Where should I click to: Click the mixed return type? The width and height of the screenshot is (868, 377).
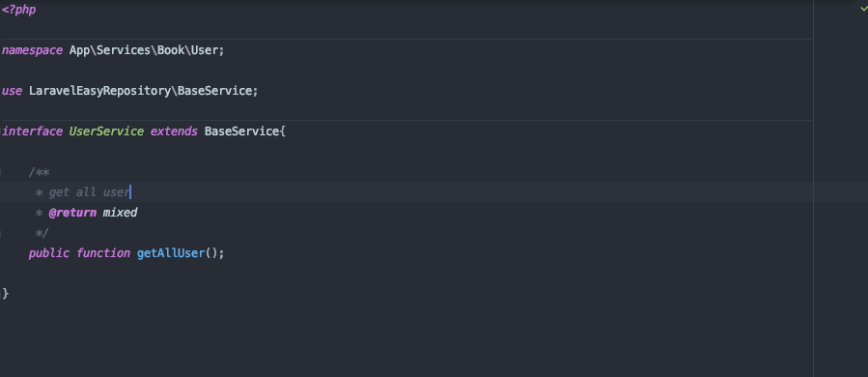pos(120,213)
